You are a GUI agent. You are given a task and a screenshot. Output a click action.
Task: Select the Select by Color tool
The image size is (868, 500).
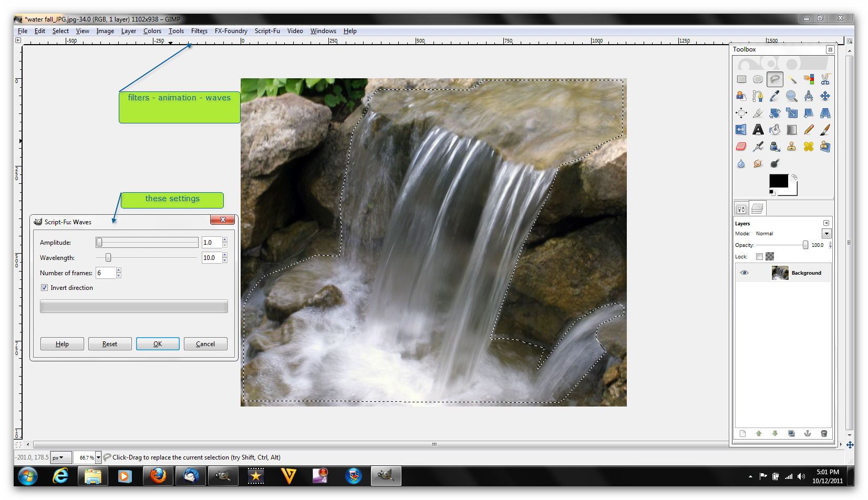(809, 79)
